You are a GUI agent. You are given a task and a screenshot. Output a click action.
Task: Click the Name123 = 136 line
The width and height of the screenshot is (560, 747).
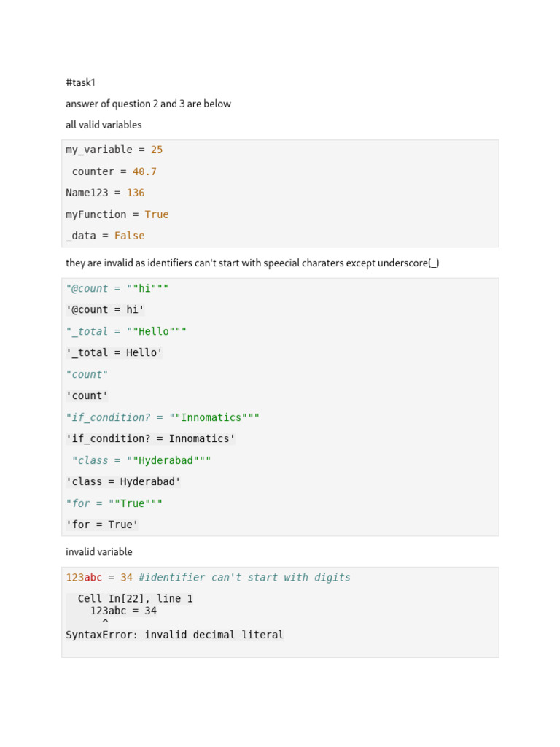105,193
